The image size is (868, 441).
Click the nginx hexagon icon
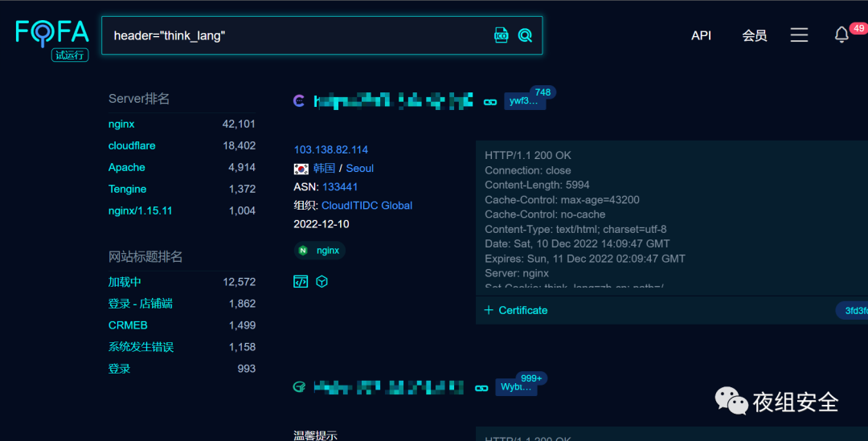click(x=303, y=251)
